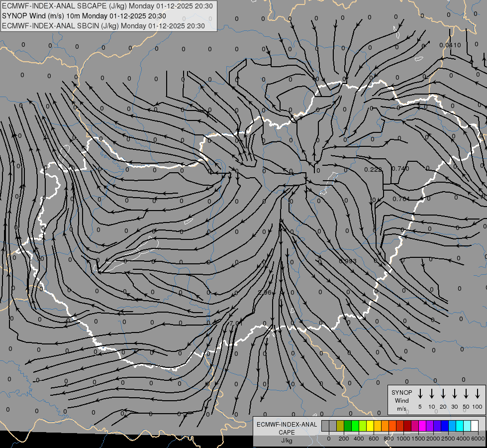Pick the bright green CAPE legend swatch
The width and height of the screenshot is (487, 448).
355,426
